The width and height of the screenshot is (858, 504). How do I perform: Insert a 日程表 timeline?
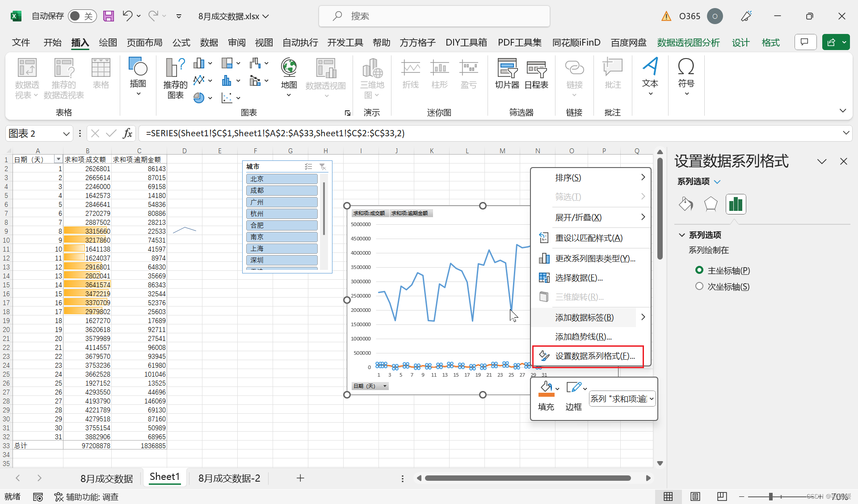click(x=536, y=74)
